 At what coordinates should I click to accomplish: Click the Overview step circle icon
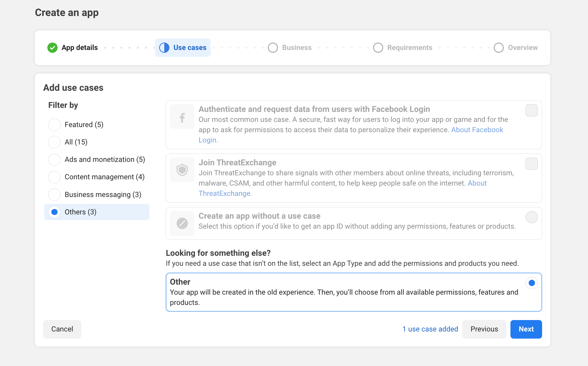[499, 48]
